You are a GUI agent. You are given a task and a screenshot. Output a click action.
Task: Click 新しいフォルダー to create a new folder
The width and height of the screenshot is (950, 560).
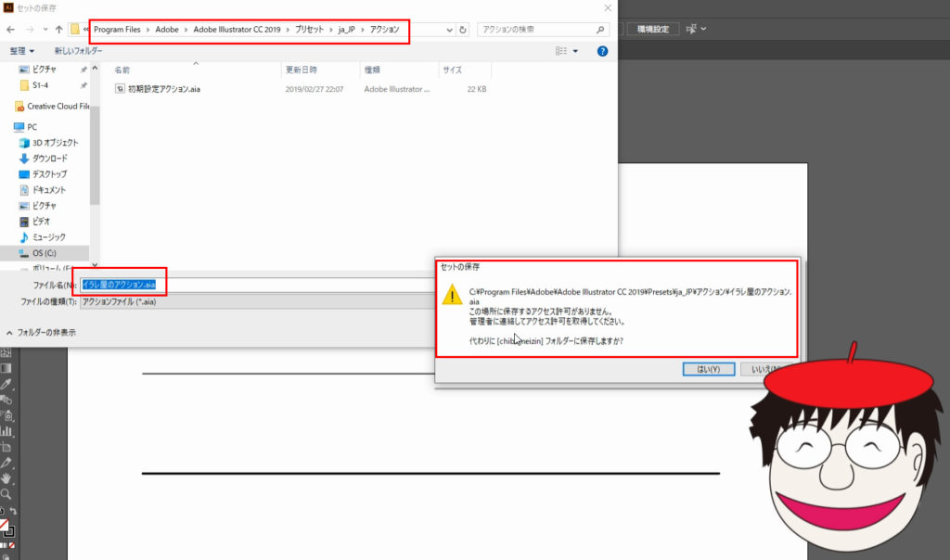click(x=78, y=51)
